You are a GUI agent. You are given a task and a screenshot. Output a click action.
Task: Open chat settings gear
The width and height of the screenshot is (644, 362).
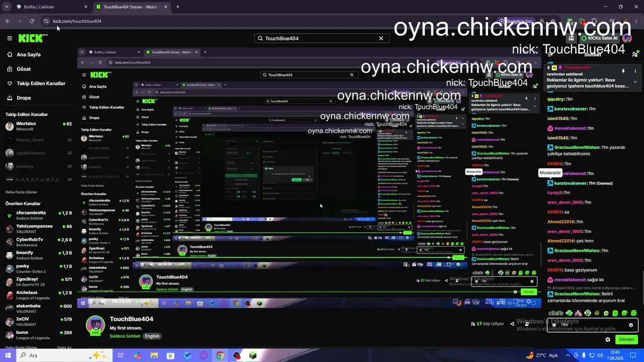608,339
